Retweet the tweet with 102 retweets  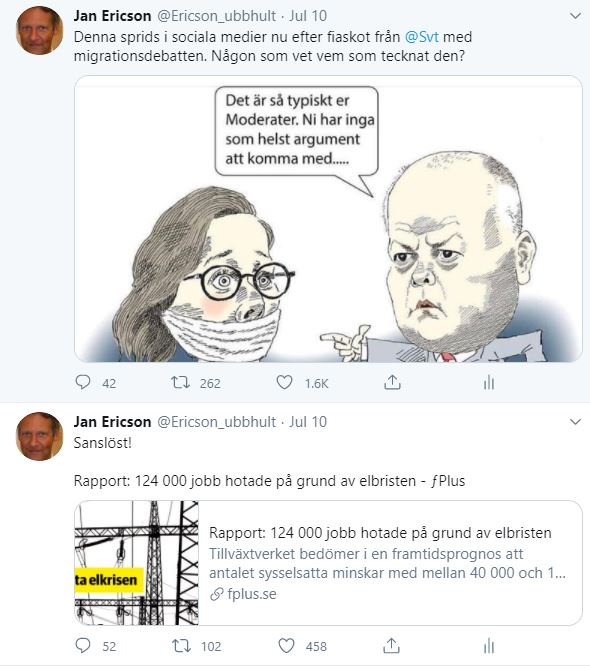point(181,646)
